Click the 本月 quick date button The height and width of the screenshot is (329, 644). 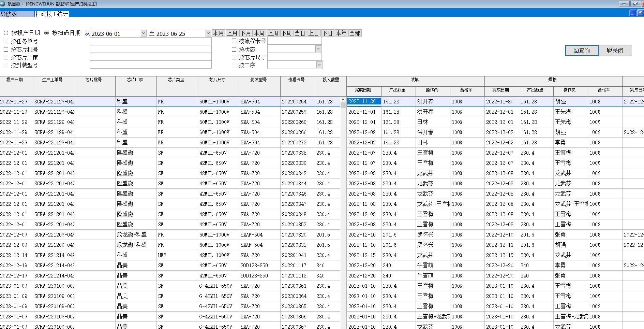218,33
